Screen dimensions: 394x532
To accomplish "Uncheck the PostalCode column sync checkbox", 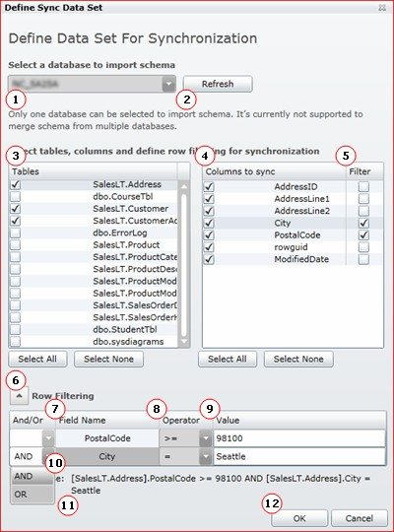I will [209, 235].
